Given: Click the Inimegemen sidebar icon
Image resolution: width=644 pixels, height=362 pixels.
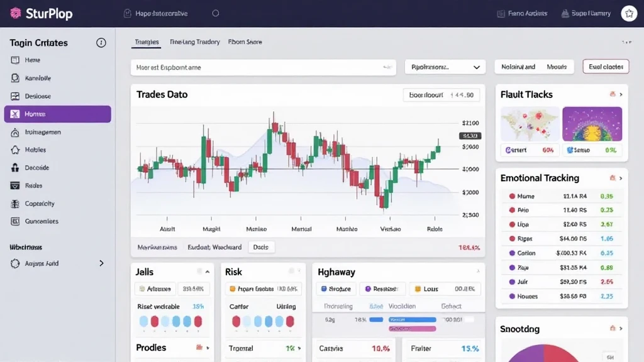Looking at the screenshot, I should [15, 132].
